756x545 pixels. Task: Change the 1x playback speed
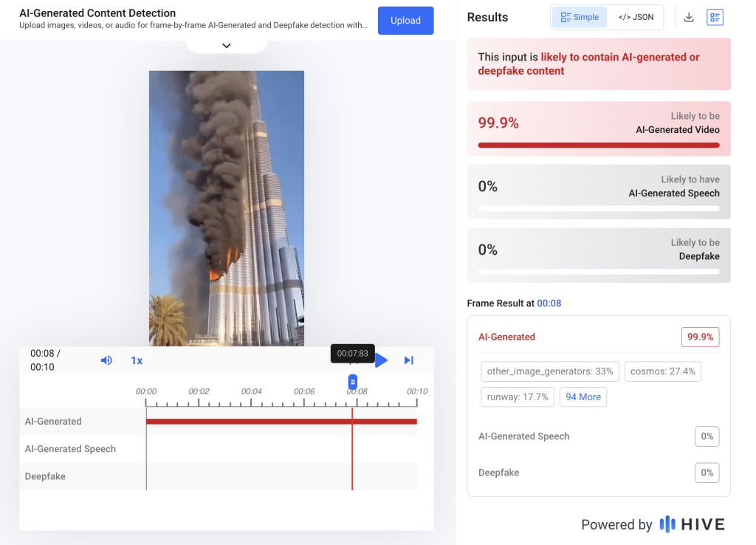click(137, 360)
